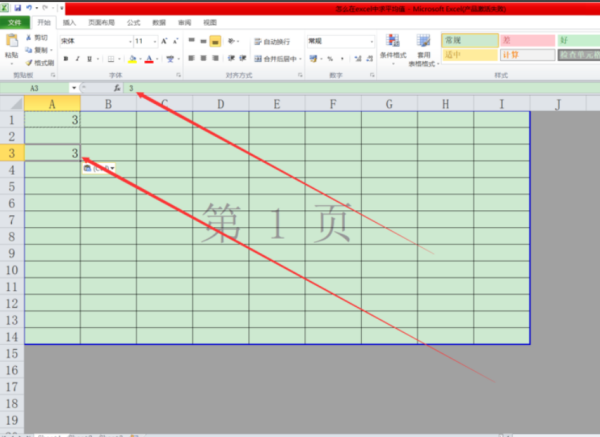Open the Alignment (对齐方式) dialog launcher

point(300,75)
